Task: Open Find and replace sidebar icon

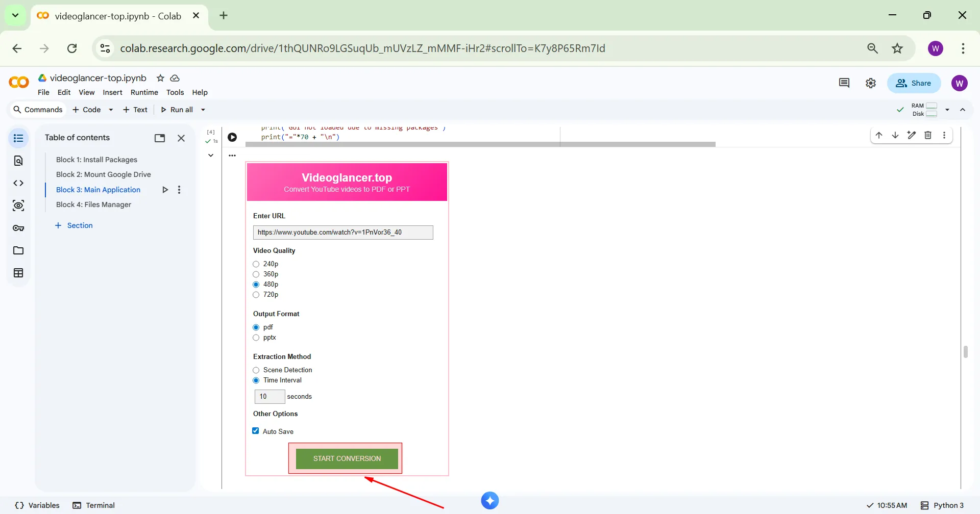Action: coord(18,161)
